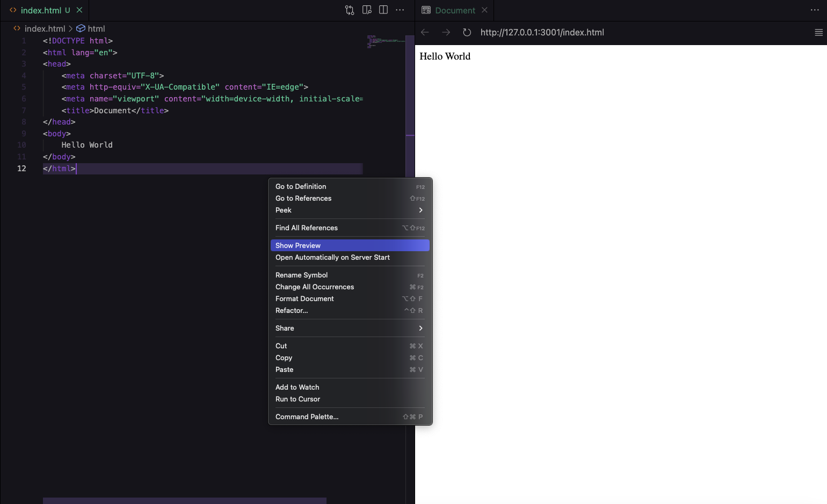Close the Document preview tab

(x=484, y=10)
